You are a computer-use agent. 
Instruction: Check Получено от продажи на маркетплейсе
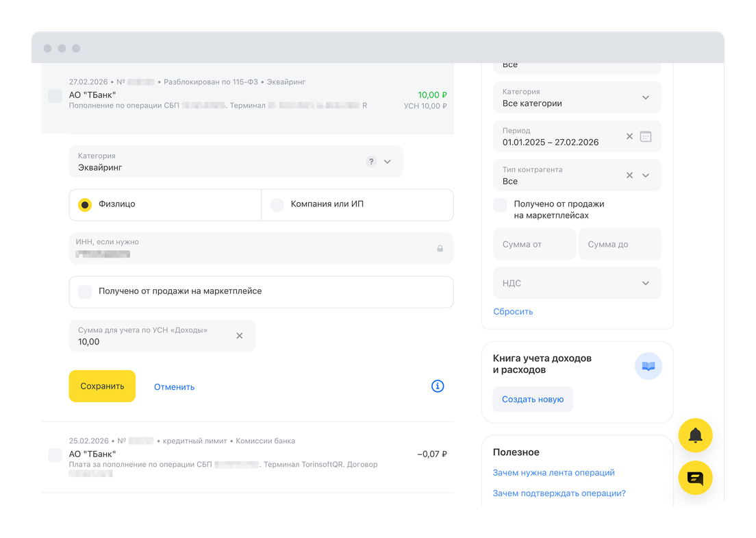point(85,291)
